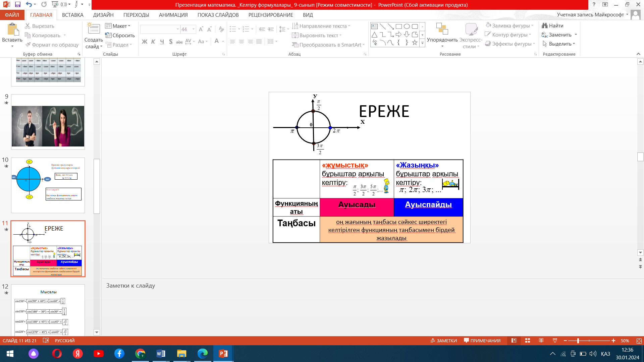Click the Найти search binoculars icon
Image resolution: width=644 pixels, height=362 pixels.
pos(545,26)
